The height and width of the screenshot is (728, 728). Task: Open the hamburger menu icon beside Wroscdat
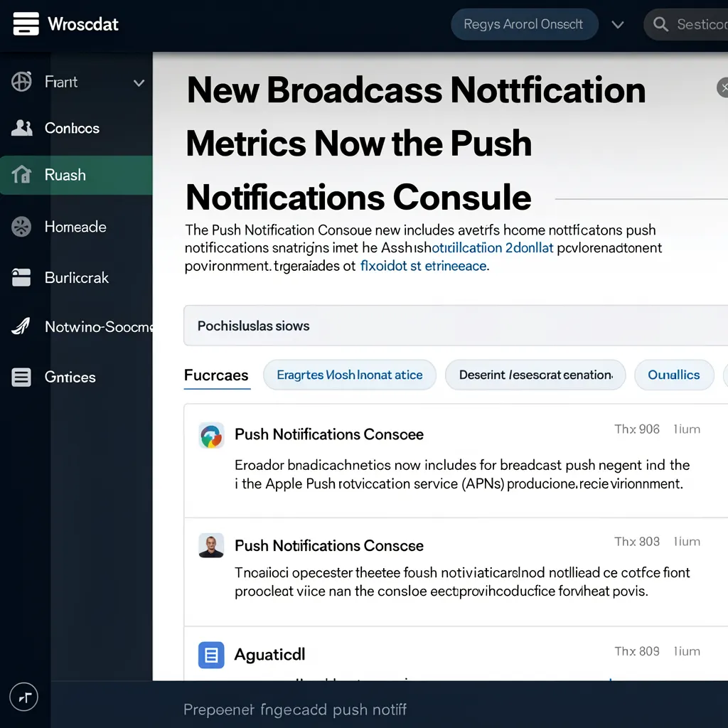pos(26,23)
